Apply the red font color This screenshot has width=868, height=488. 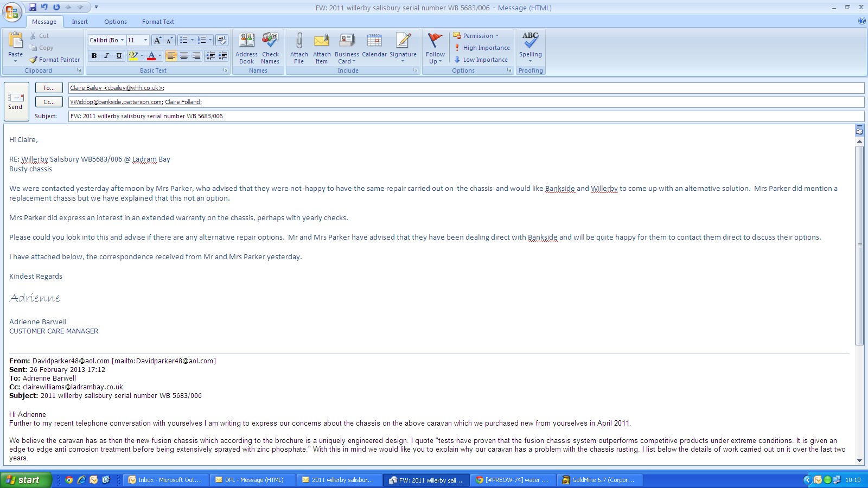pyautogui.click(x=151, y=56)
